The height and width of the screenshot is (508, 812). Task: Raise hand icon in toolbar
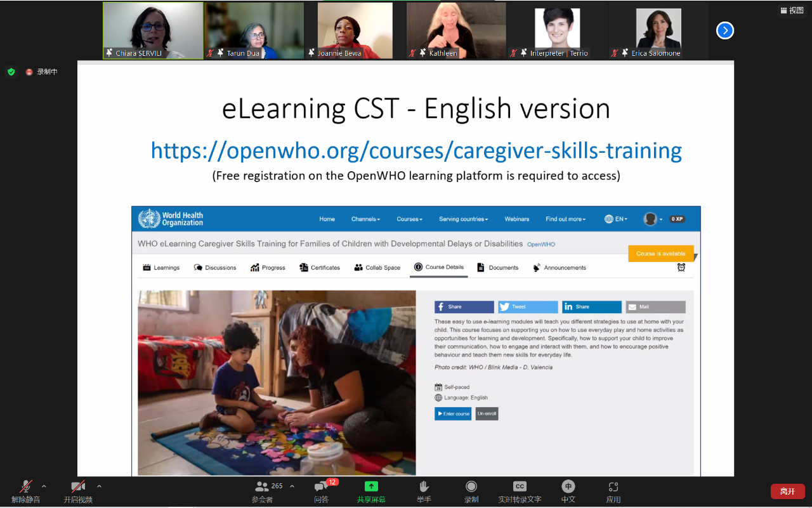(x=424, y=486)
